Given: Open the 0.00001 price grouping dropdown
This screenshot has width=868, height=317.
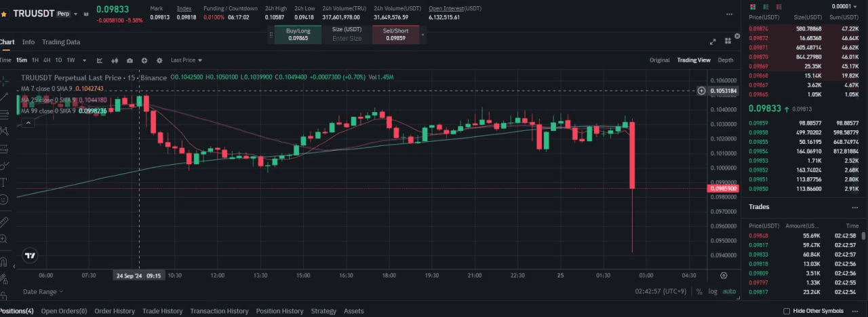Looking at the screenshot, I should pyautogui.click(x=845, y=6).
